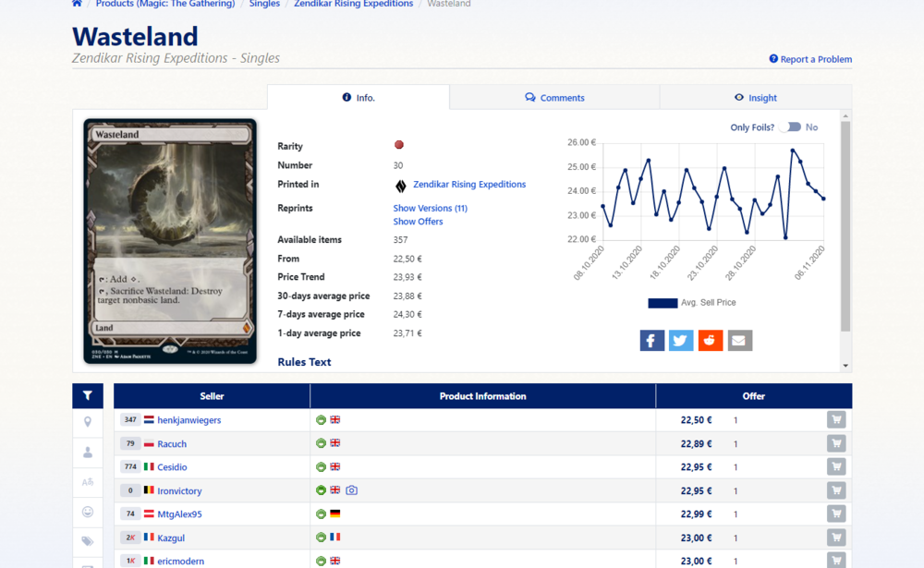
Task: Open the Zendikar Rising Expeditions set link
Action: pos(468,185)
